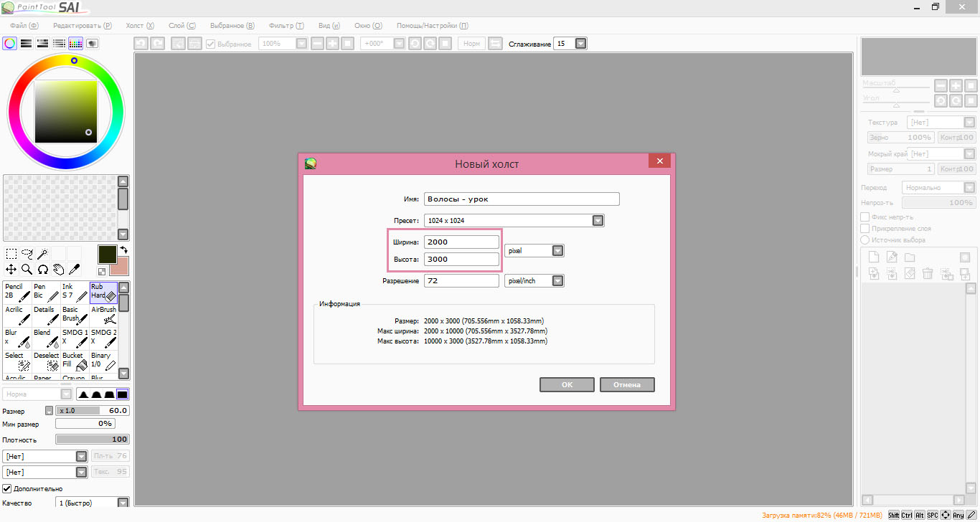The image size is (980, 522).
Task: Choose the Bucket Fill tool
Action: 75,360
